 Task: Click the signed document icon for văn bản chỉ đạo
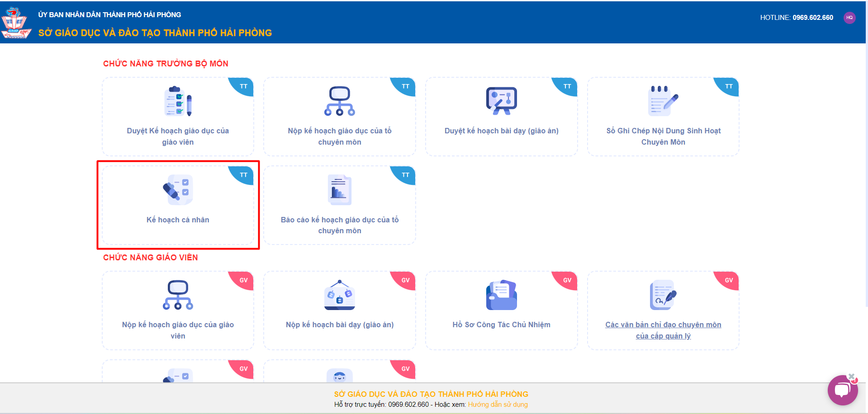click(x=663, y=295)
